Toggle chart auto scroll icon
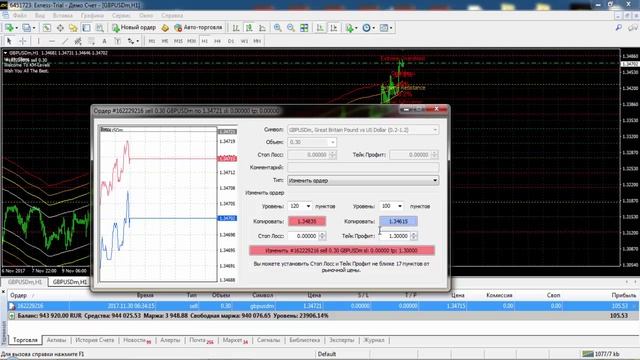Viewport: 640px width, 360px height. 320,28
